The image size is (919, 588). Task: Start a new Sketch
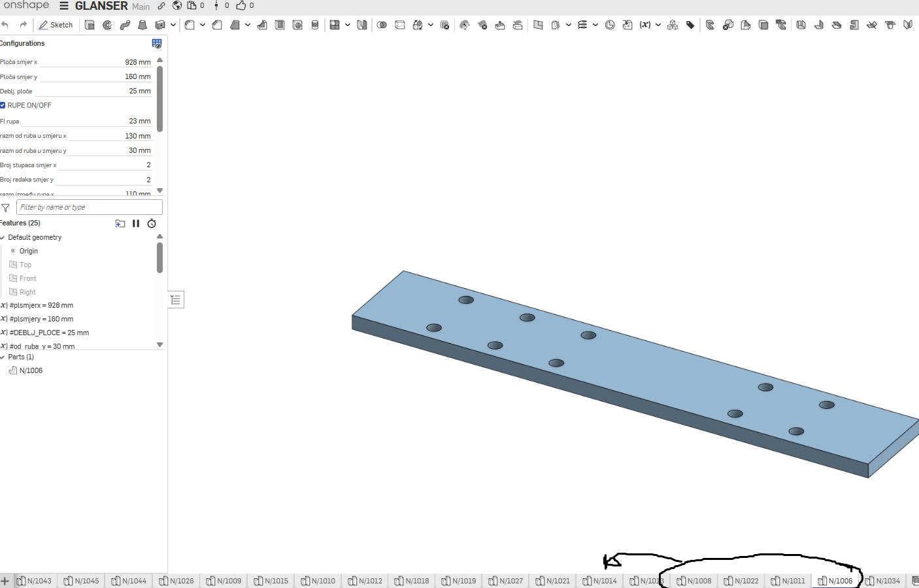(x=56, y=25)
